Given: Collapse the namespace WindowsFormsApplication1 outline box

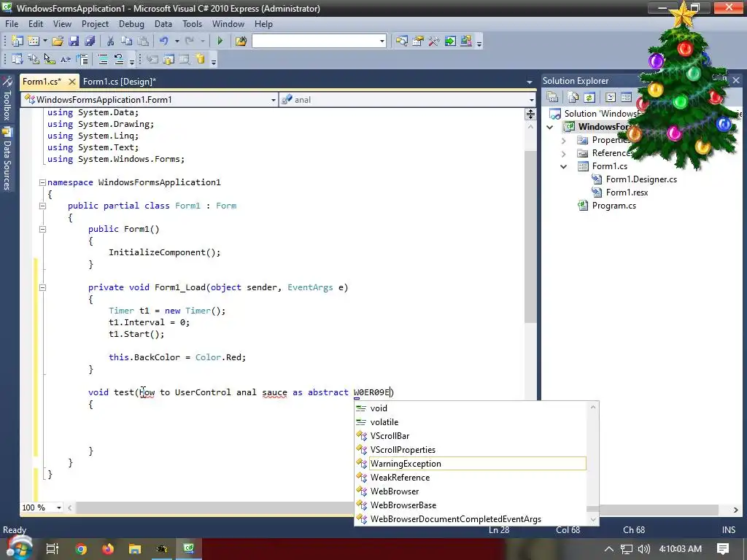Looking at the screenshot, I should (42, 182).
